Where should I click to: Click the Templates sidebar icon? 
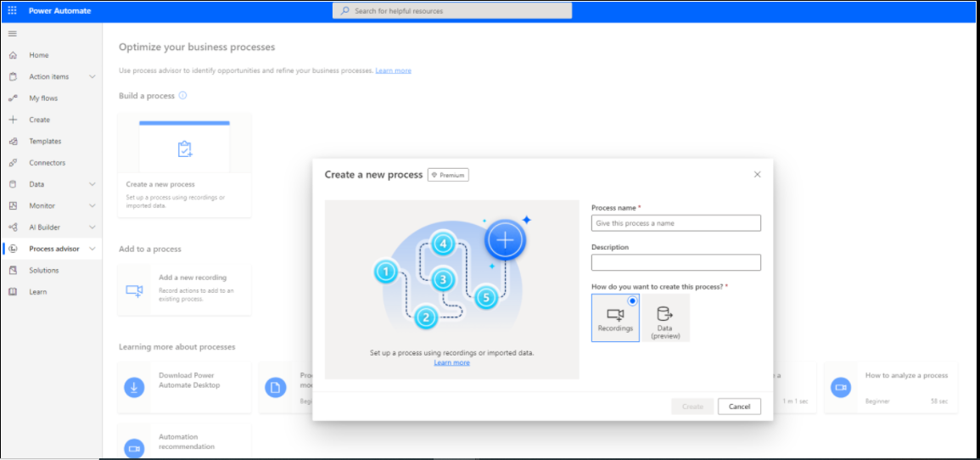(13, 142)
